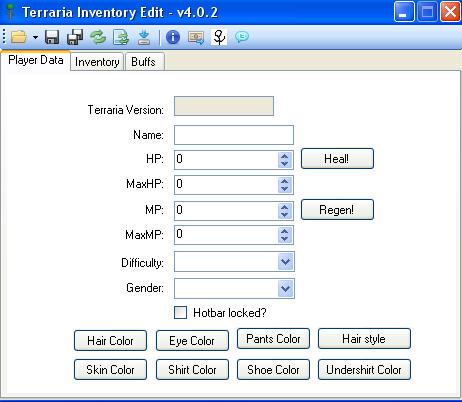Click the tree sprout icon in toolbar
The height and width of the screenshot is (402, 462).
(219, 37)
